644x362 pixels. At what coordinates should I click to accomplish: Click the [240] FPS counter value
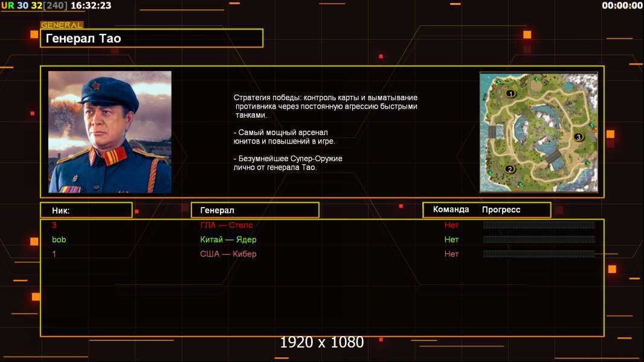click(x=55, y=5)
